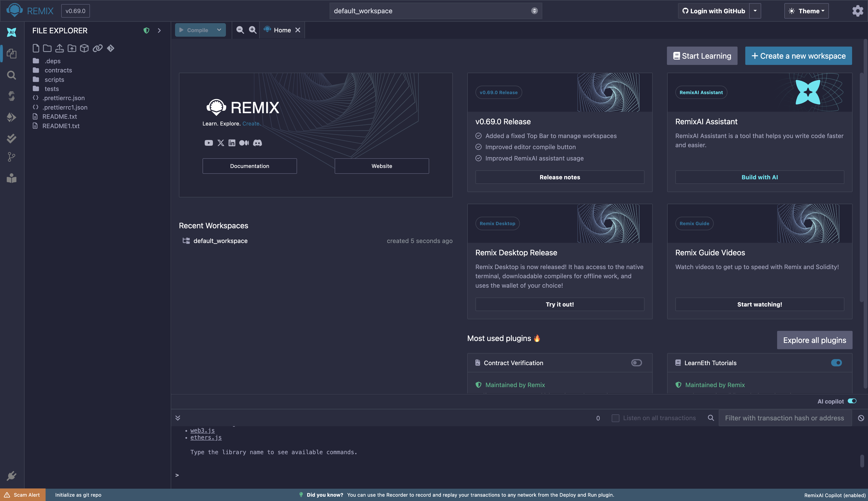Image resolution: width=868 pixels, height=501 pixels.
Task: Open the LearnEth book-reader sidebar icon
Action: 11,178
